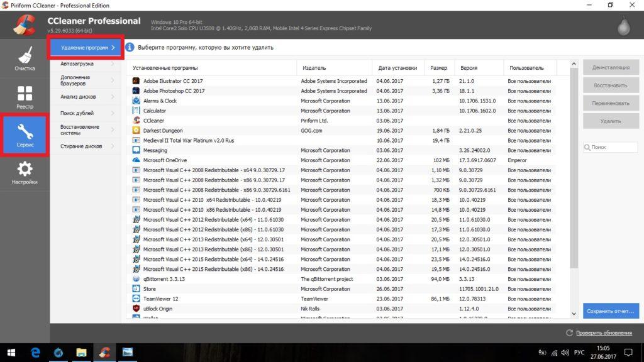Screen dimensions: 644x362
Task: Sort by Версия column header
Action: 479,68
